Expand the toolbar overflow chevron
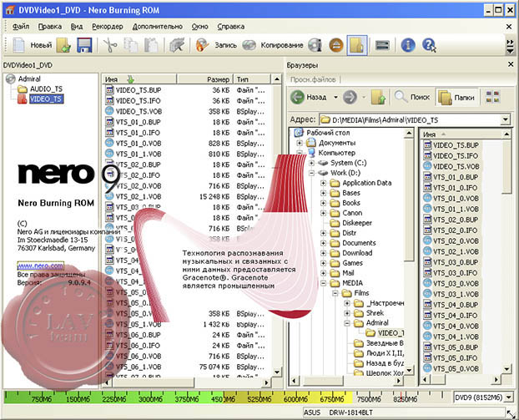The image size is (519, 420). coord(510,46)
